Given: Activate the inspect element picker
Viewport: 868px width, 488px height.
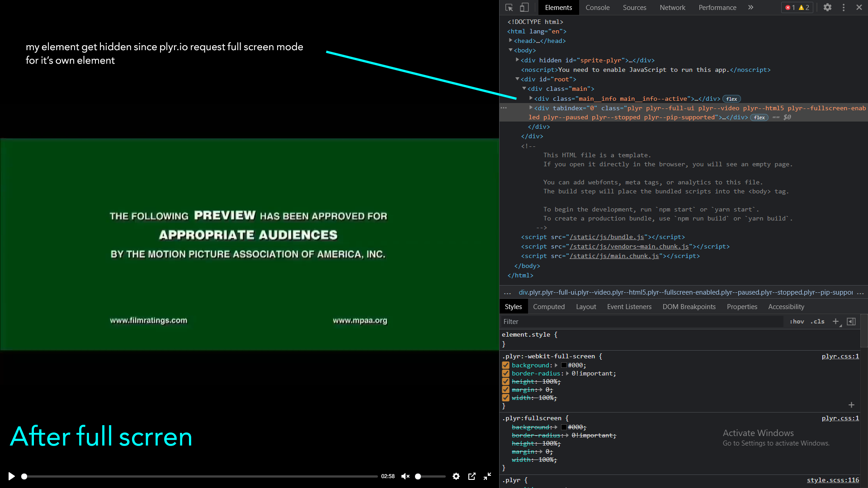Looking at the screenshot, I should coord(509,8).
